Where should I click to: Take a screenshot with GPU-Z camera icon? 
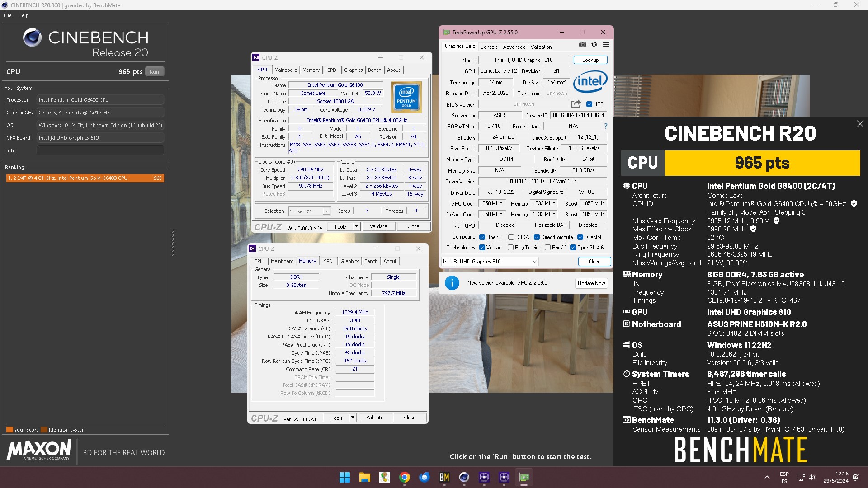point(583,44)
